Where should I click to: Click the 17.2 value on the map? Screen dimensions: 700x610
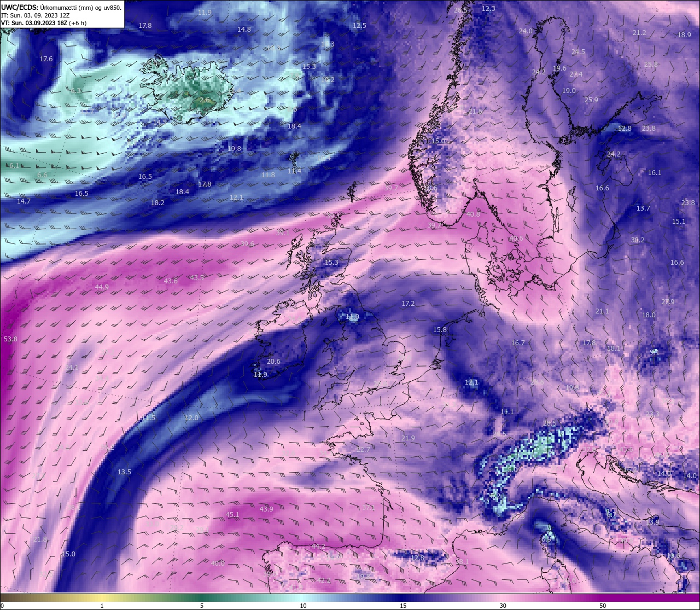[x=408, y=304]
